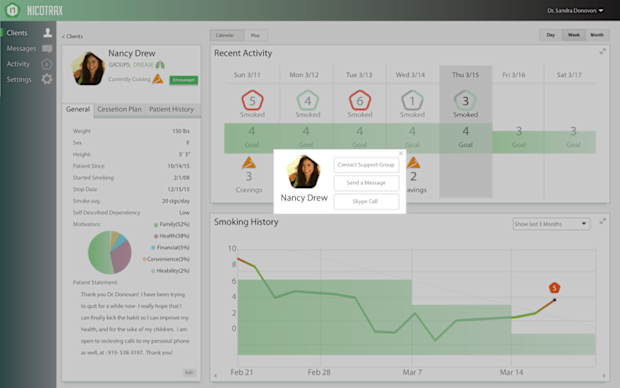Click the Currently Craving warning icon
The image size is (620, 388).
click(158, 79)
